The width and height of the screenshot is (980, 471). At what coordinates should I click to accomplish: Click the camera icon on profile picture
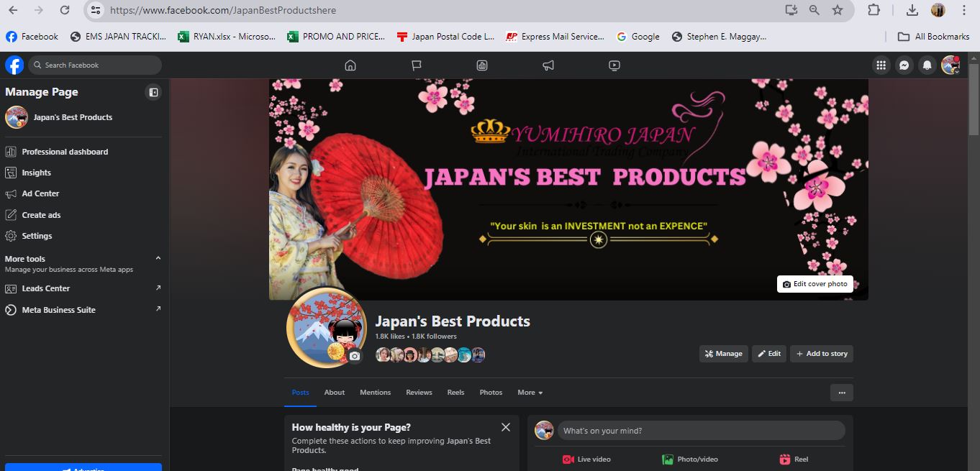[x=354, y=356]
